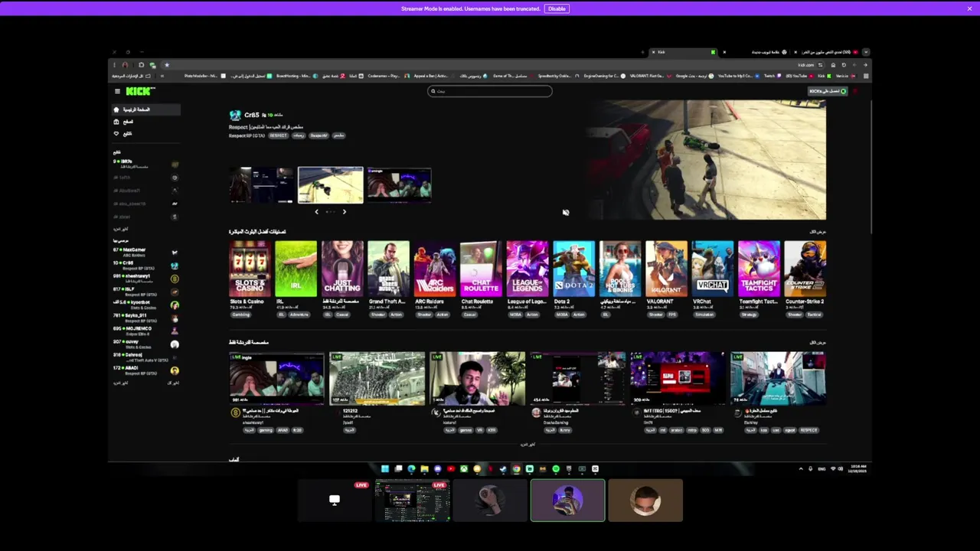
Task: Open the browser three-dot menu
Action: (x=115, y=65)
